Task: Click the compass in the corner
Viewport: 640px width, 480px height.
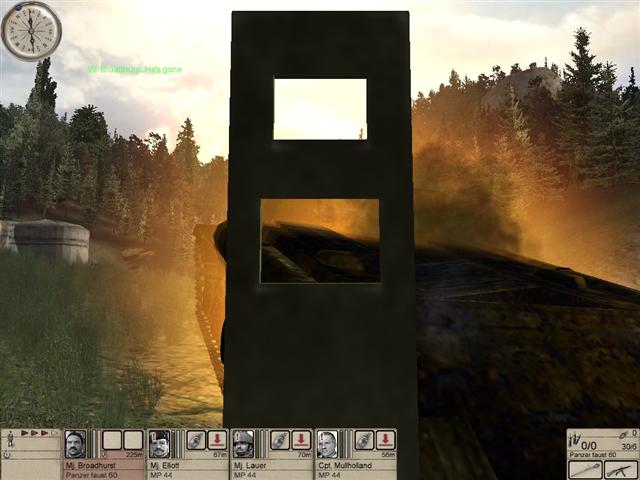Action: 31,31
